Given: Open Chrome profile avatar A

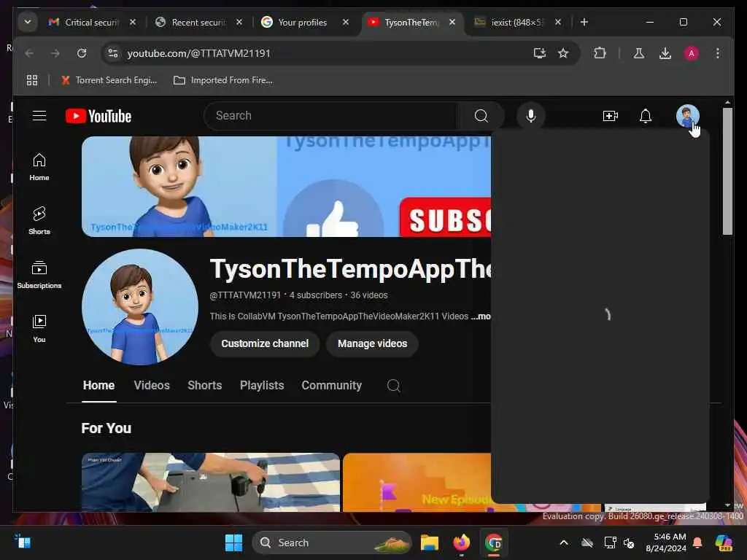Looking at the screenshot, I should click(x=692, y=53).
